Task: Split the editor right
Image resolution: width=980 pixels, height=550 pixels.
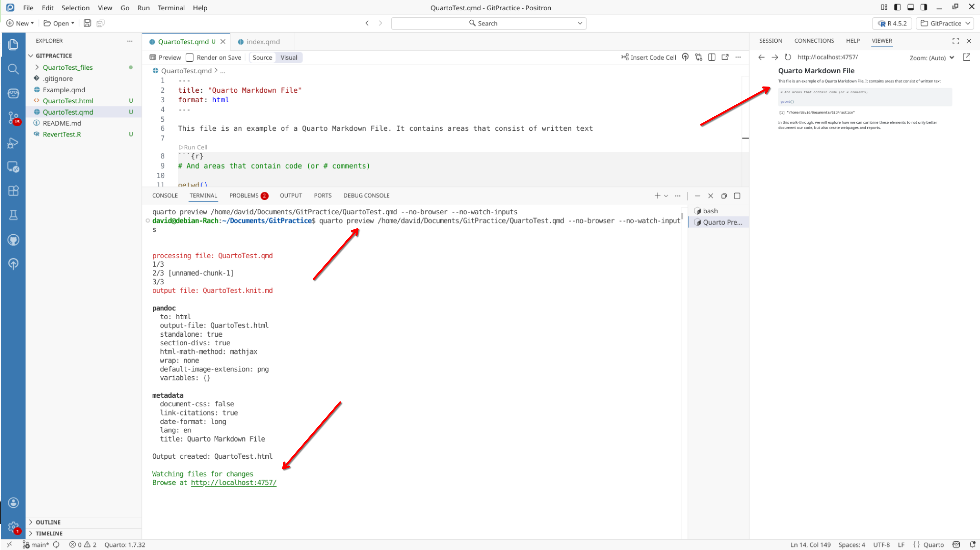Action: (711, 57)
